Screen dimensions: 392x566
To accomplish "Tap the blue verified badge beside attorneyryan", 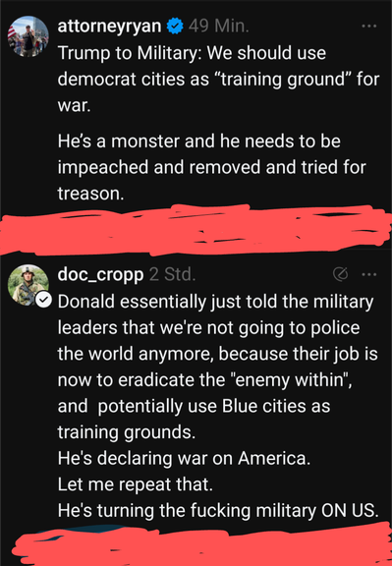I will coord(175,27).
